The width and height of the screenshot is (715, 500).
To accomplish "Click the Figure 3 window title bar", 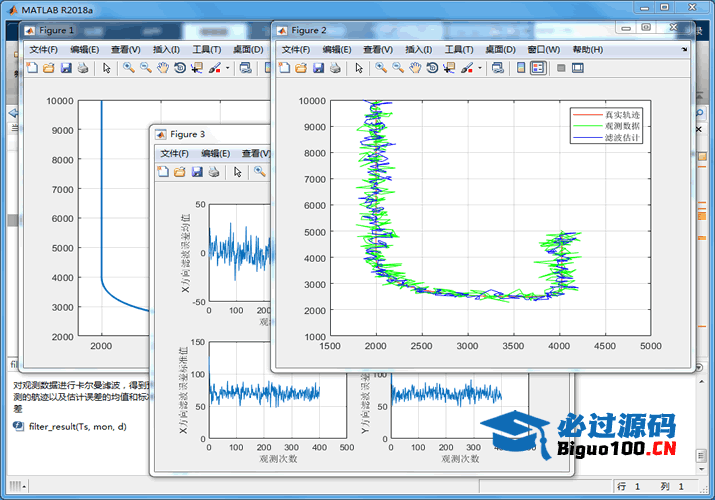I will tap(211, 134).
